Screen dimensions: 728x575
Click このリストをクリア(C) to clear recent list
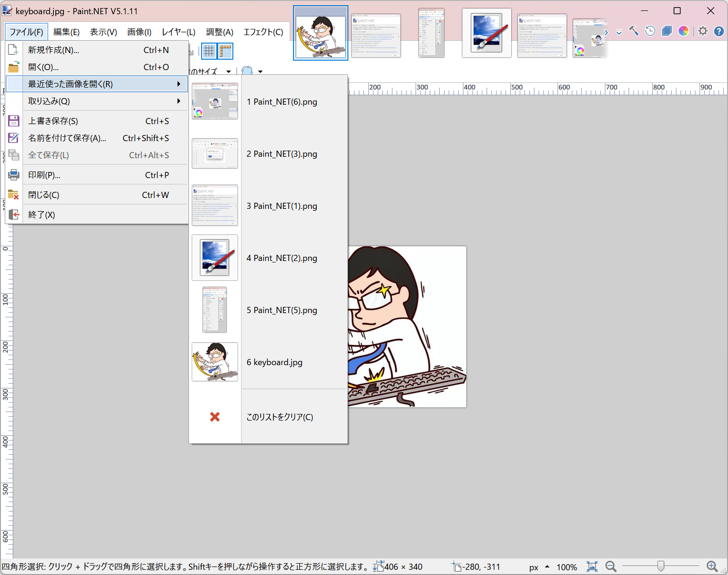click(x=268, y=417)
